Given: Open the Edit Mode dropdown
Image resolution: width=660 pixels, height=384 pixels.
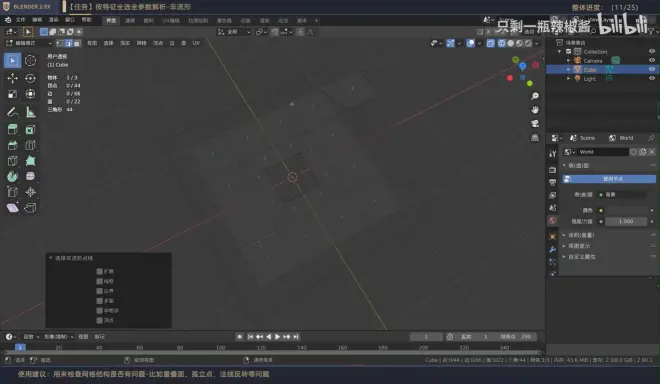Looking at the screenshot, I should pos(28,43).
